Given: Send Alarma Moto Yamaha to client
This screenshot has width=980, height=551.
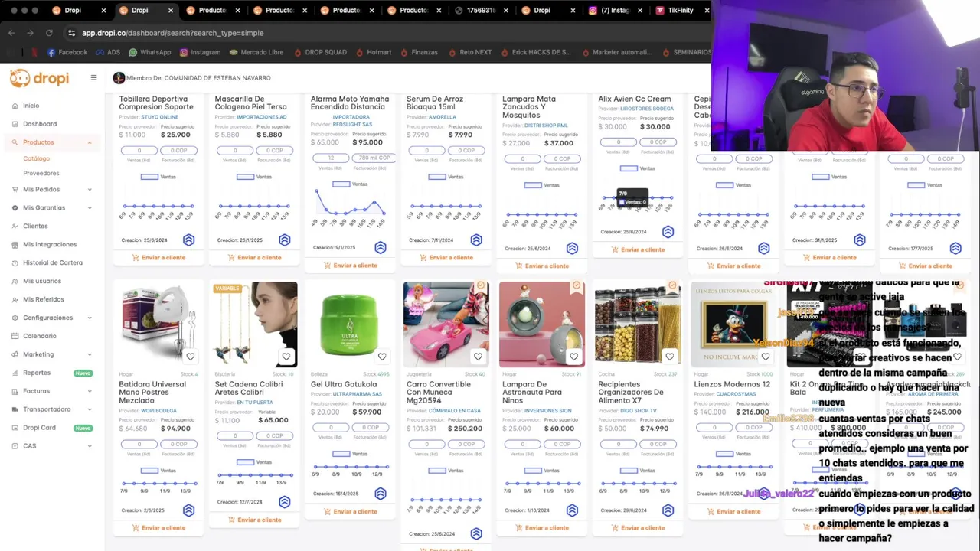Looking at the screenshot, I should tap(350, 266).
